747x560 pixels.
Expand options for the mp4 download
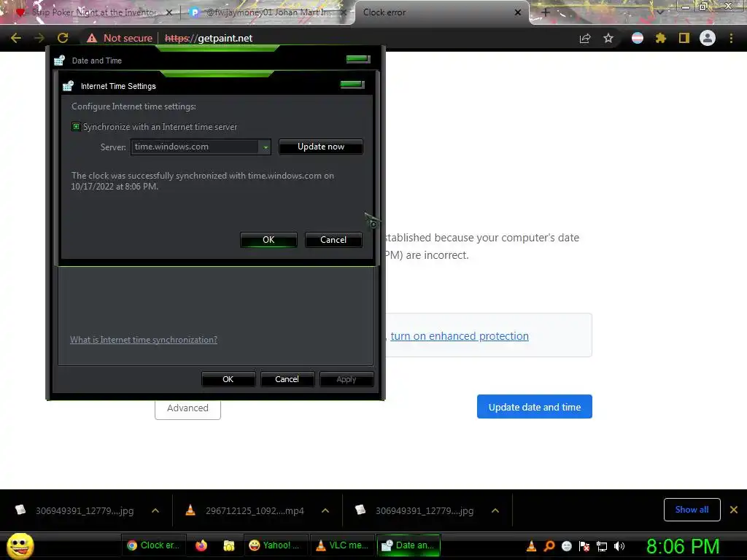pyautogui.click(x=325, y=510)
